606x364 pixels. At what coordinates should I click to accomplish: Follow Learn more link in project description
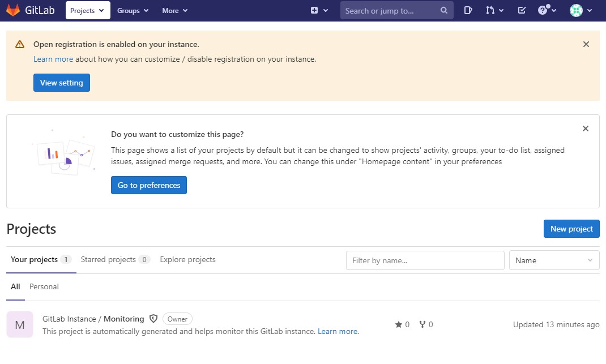point(338,332)
